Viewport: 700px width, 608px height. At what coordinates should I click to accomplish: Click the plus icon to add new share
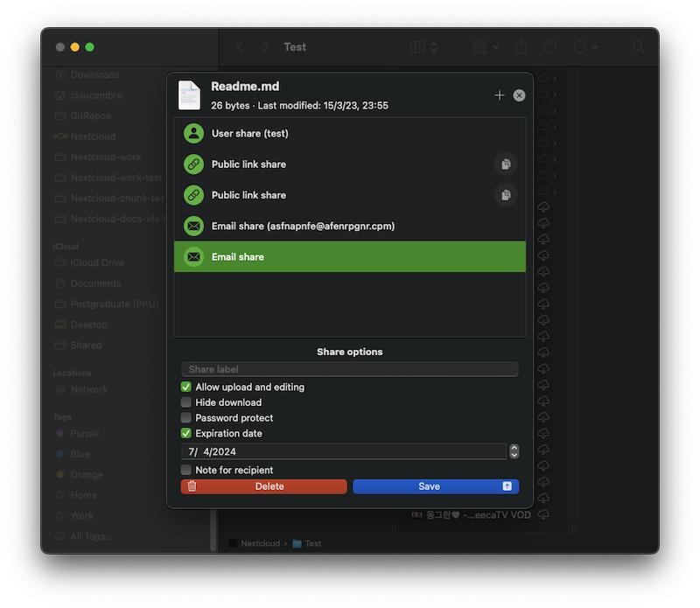coord(500,95)
